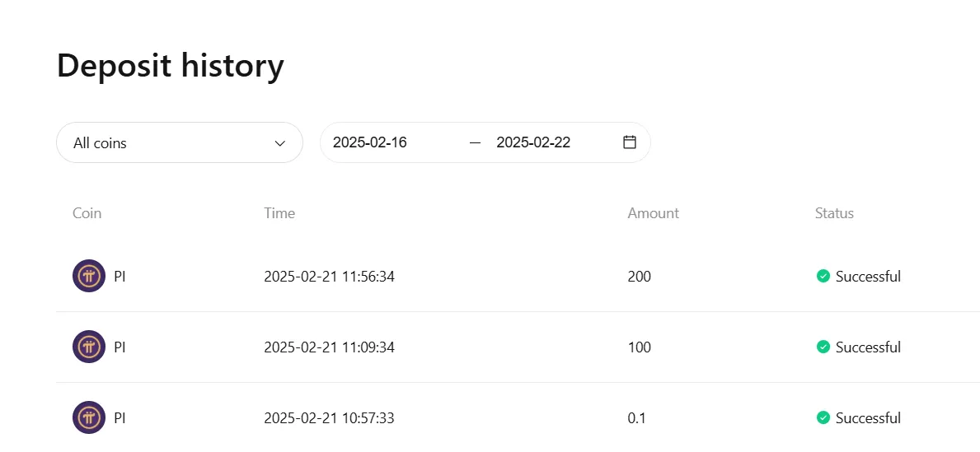This screenshot has height=452, width=980.
Task: Click the Successful status of the 200 deposit
Action: pyautogui.click(x=868, y=276)
